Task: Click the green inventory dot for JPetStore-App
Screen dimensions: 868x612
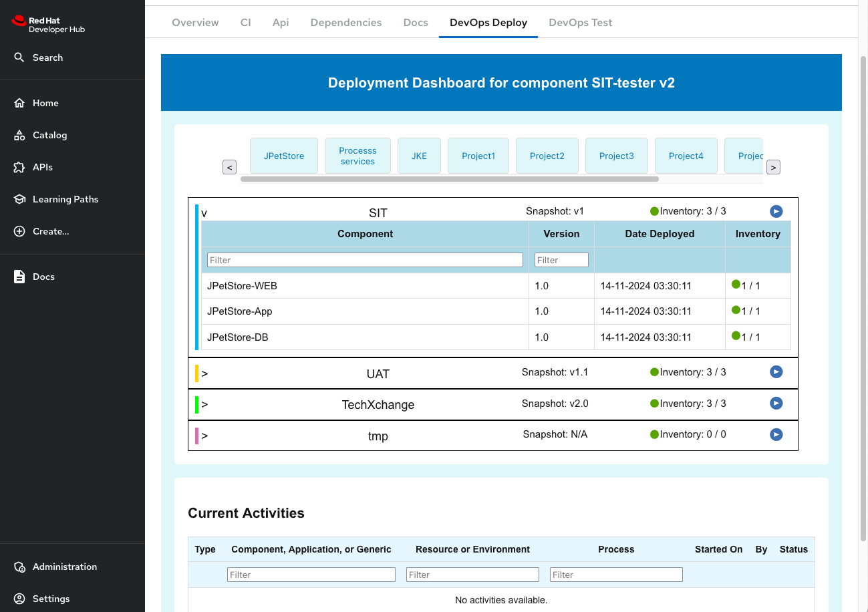Action: (x=736, y=310)
